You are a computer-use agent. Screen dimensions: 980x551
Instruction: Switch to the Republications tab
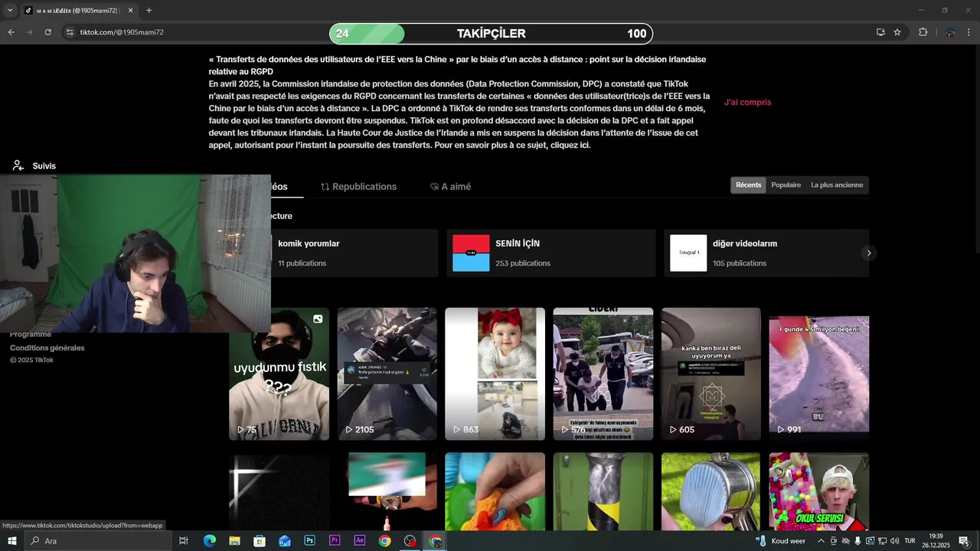point(358,187)
